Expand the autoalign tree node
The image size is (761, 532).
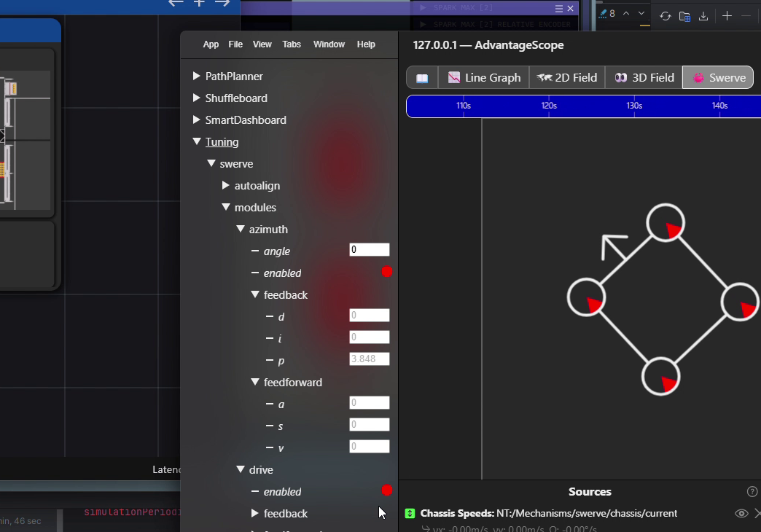click(226, 185)
